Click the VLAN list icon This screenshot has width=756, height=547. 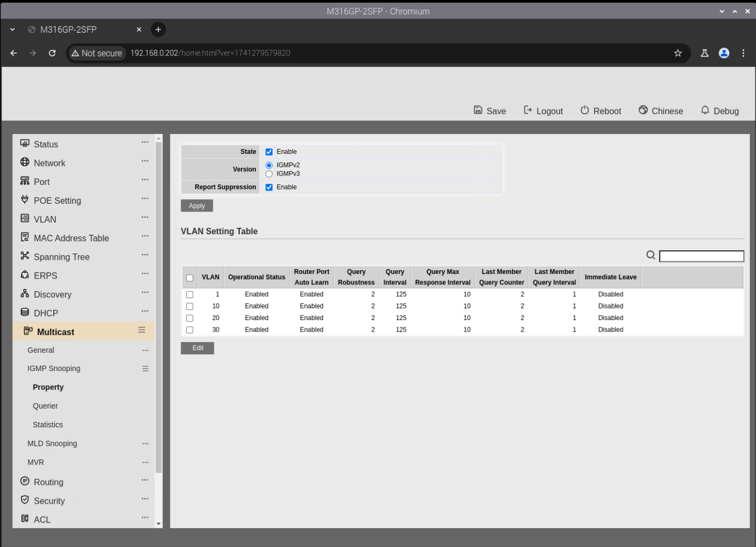click(25, 219)
